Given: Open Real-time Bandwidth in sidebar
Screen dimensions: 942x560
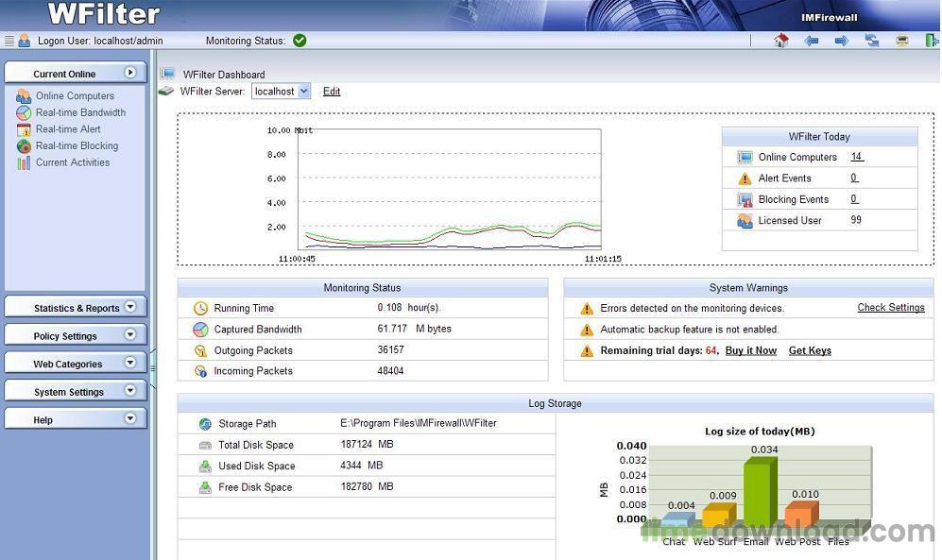Looking at the screenshot, I should tap(80, 112).
